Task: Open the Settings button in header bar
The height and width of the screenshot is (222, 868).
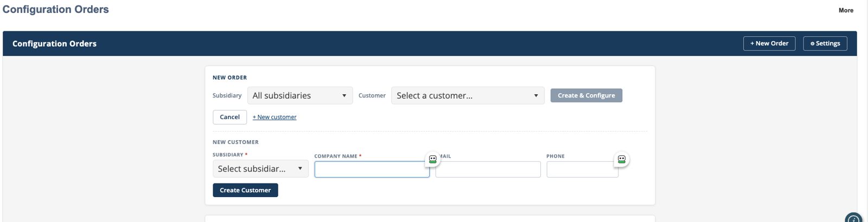Action: click(825, 43)
